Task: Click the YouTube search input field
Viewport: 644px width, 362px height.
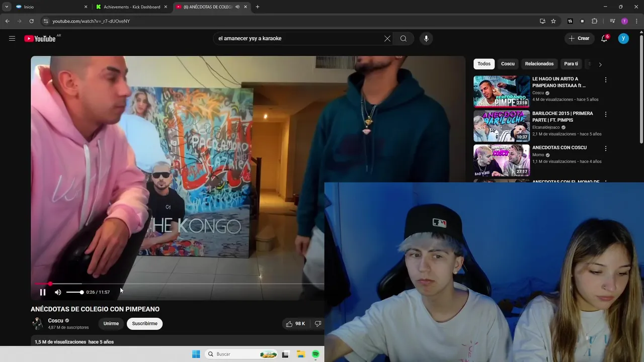Action: [299, 38]
